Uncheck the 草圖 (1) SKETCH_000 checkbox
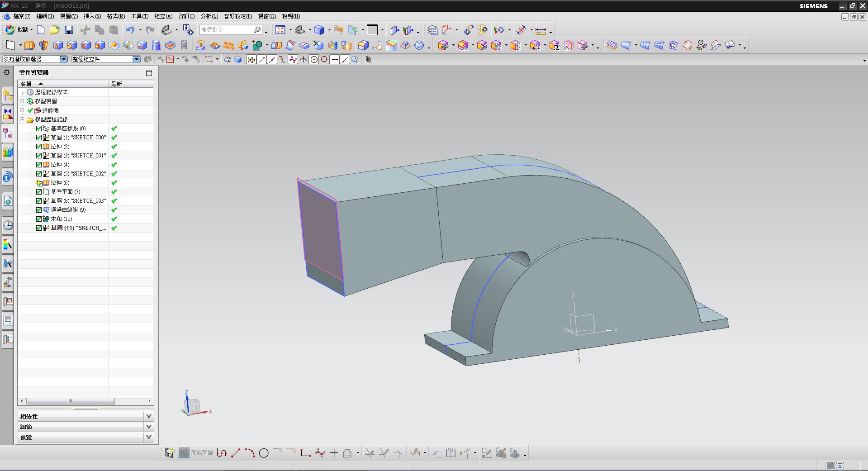The image size is (868, 471). 39,138
